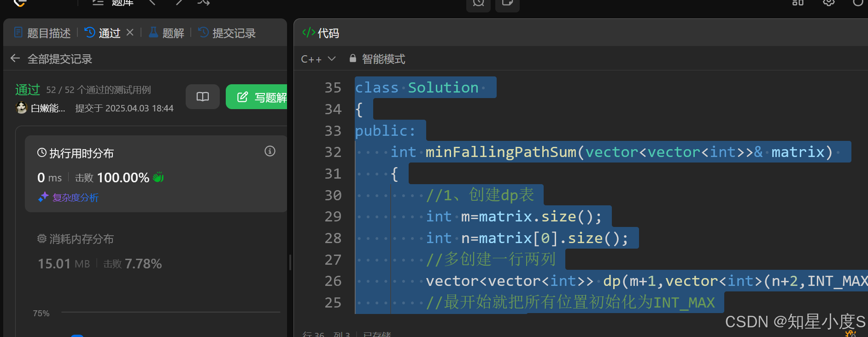Click the code icon next to 代码
This screenshot has height=337, width=868.
point(309,32)
